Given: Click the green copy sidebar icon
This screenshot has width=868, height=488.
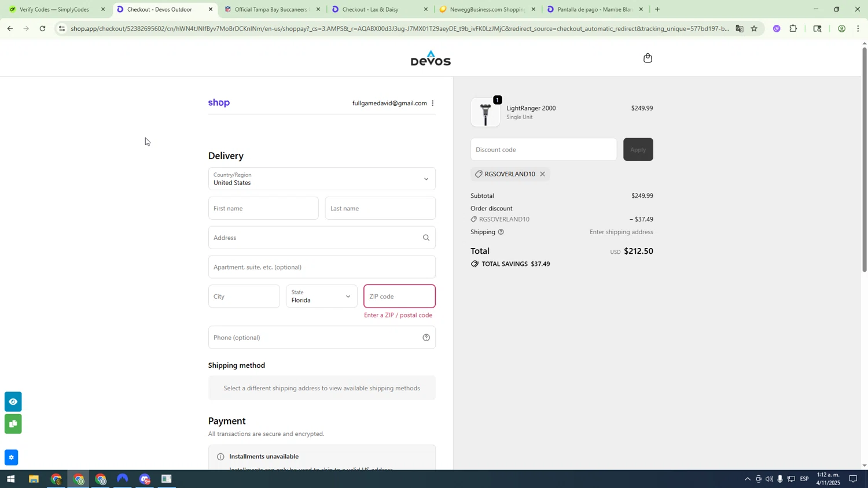Looking at the screenshot, I should coord(13,424).
